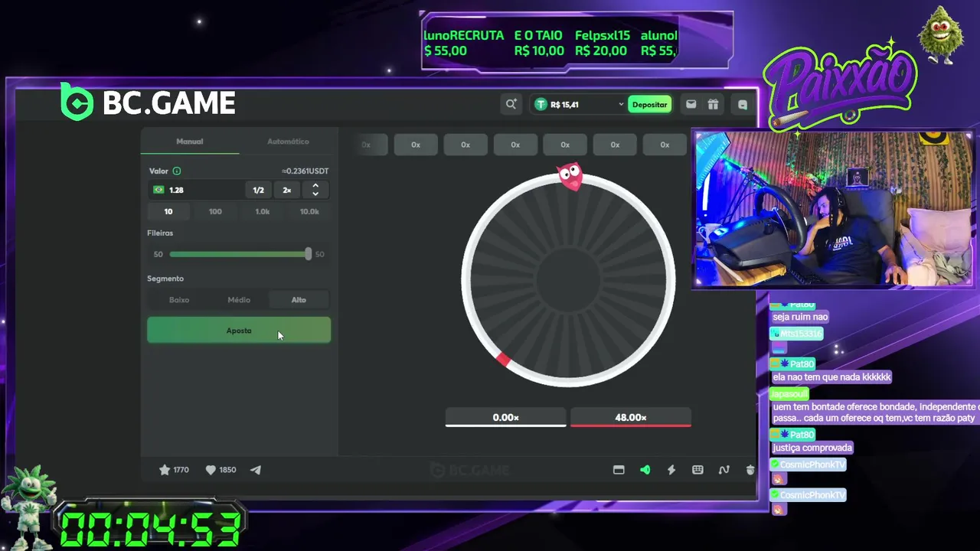Screen dimensions: 980x551
Task: Click the 48.00× payout indicator
Action: [631, 418]
